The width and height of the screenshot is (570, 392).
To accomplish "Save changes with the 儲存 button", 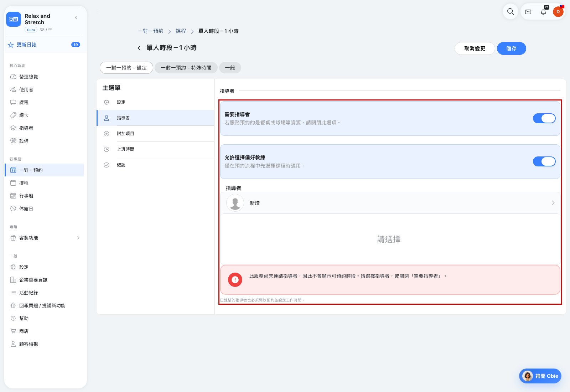I will (x=511, y=48).
